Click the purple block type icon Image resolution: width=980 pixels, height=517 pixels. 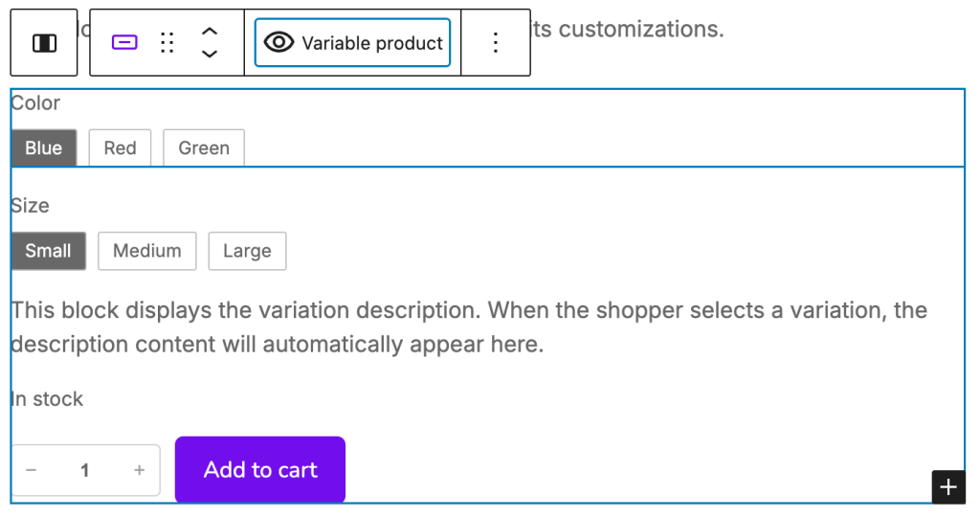[x=125, y=43]
